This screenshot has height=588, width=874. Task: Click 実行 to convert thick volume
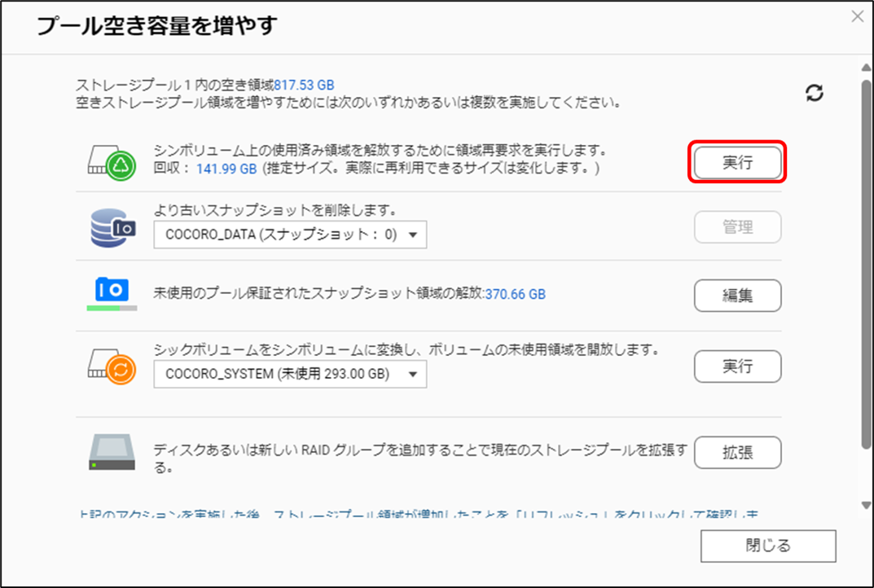click(x=737, y=366)
